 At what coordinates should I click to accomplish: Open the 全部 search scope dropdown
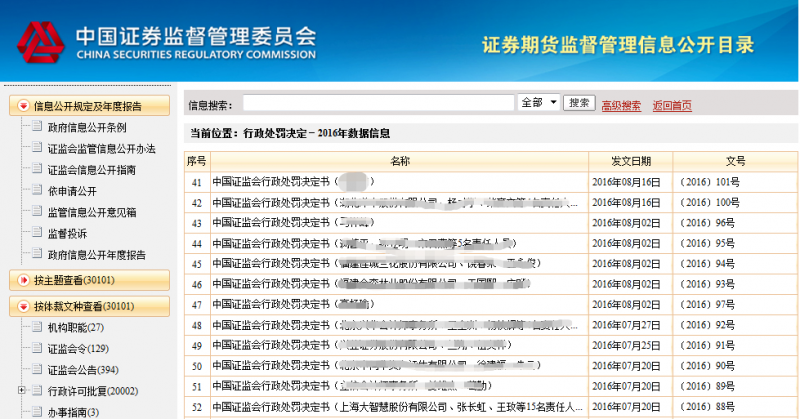tap(538, 103)
